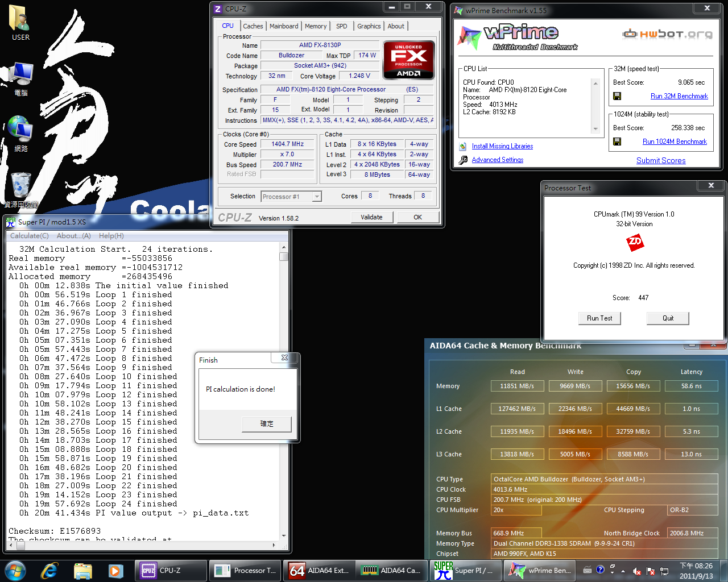Click Memory Read 11851 MB/s field
The image size is (728, 582).
coord(517,386)
